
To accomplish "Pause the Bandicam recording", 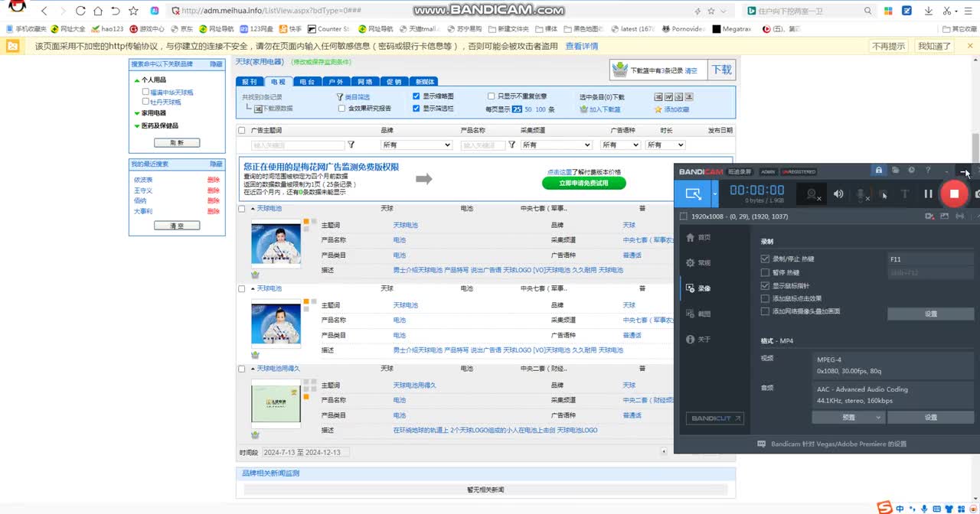I will click(x=928, y=194).
